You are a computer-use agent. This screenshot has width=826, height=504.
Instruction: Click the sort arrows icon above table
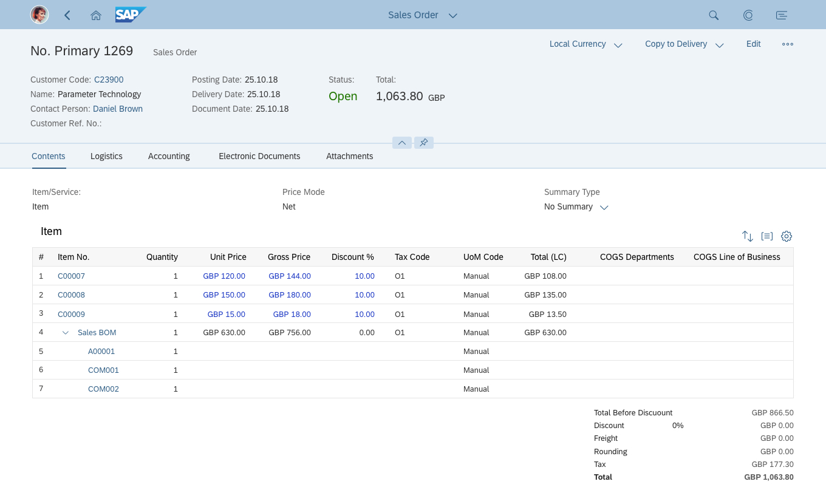point(747,236)
